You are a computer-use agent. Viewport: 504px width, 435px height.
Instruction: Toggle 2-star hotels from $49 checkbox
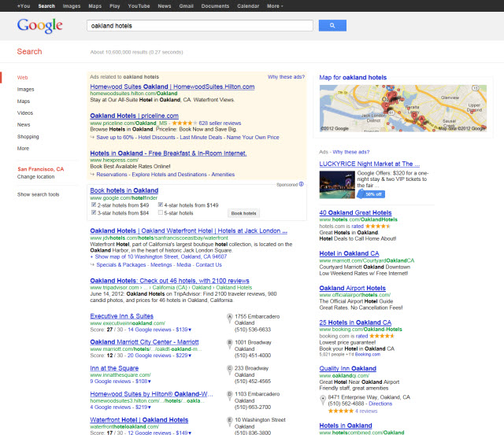94,205
